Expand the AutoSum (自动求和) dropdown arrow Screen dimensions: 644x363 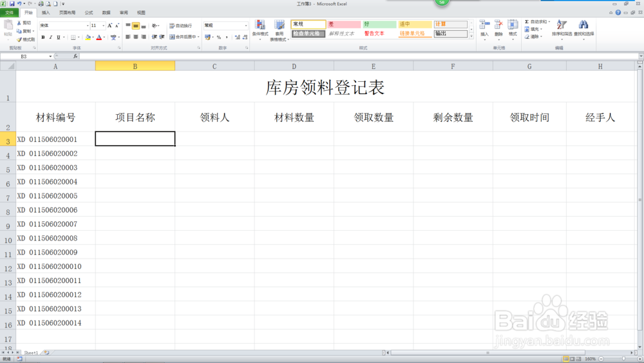pyautogui.click(x=549, y=22)
